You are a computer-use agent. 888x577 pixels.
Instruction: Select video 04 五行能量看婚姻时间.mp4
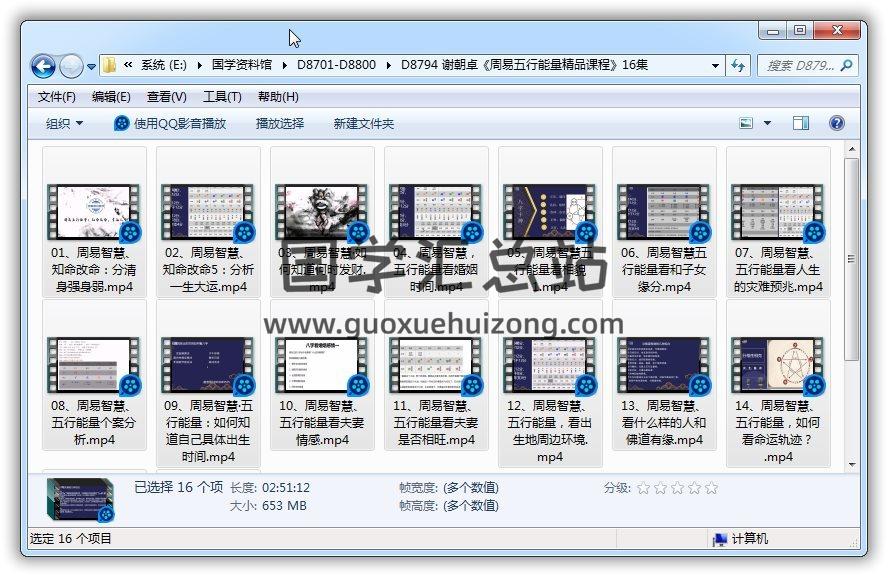pyautogui.click(x=436, y=222)
